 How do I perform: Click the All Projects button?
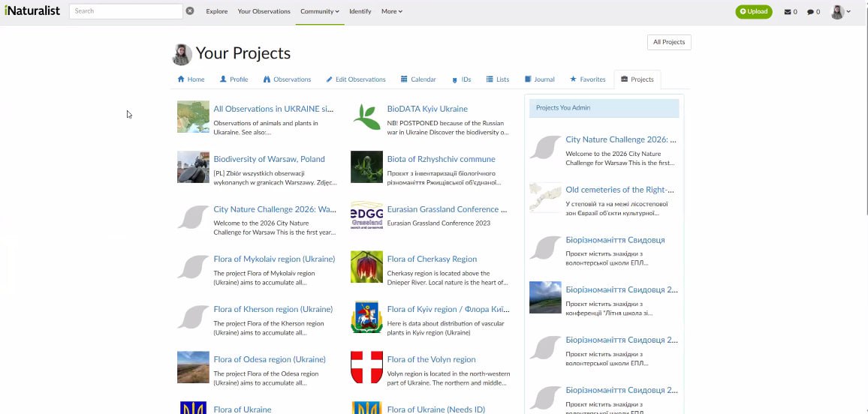pyautogui.click(x=668, y=42)
